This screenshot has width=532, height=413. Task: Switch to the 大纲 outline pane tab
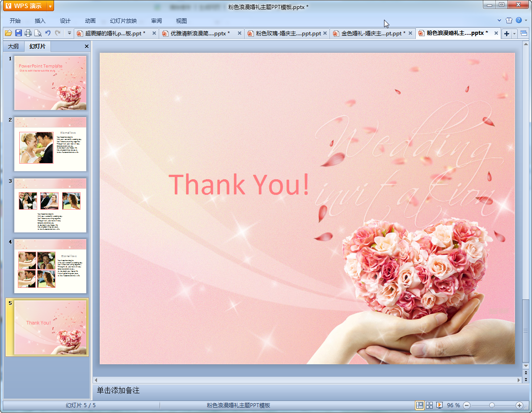click(x=13, y=46)
